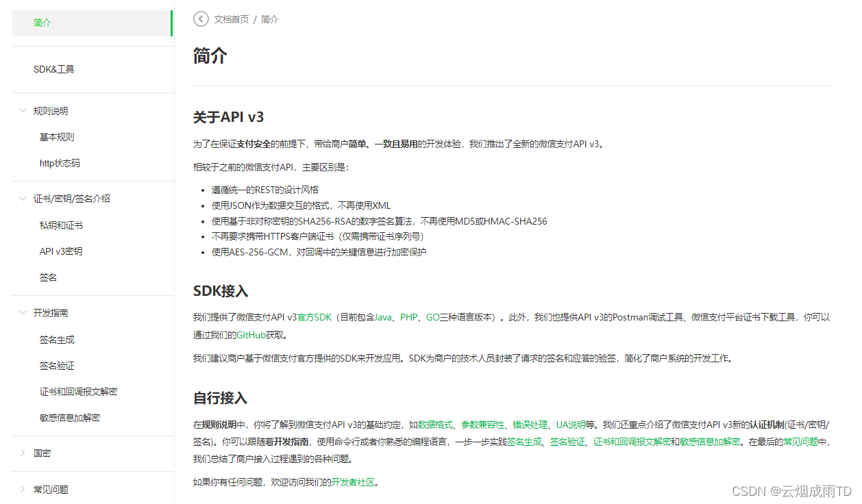Screen dimensions: 862x504
Task: Click the bullet about AES-256-GCM encryption
Action: [x=319, y=252]
